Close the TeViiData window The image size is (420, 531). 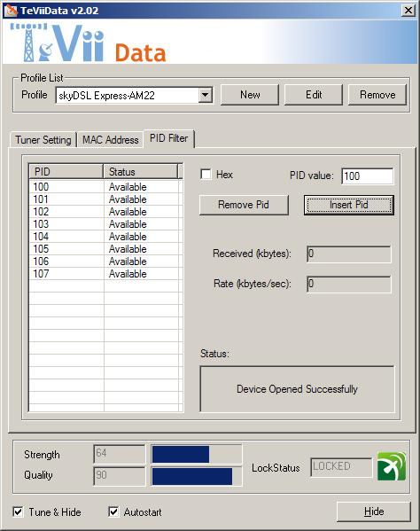coord(408,11)
